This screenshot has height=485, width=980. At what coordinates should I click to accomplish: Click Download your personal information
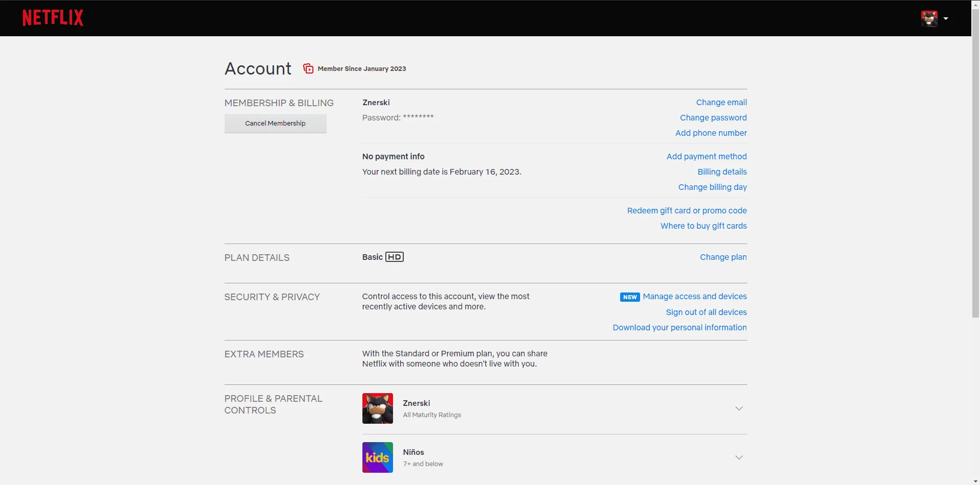680,327
